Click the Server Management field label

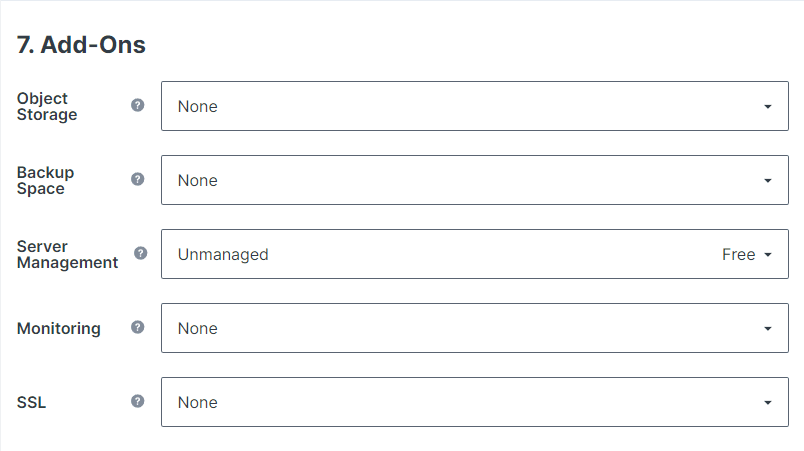[x=67, y=254]
